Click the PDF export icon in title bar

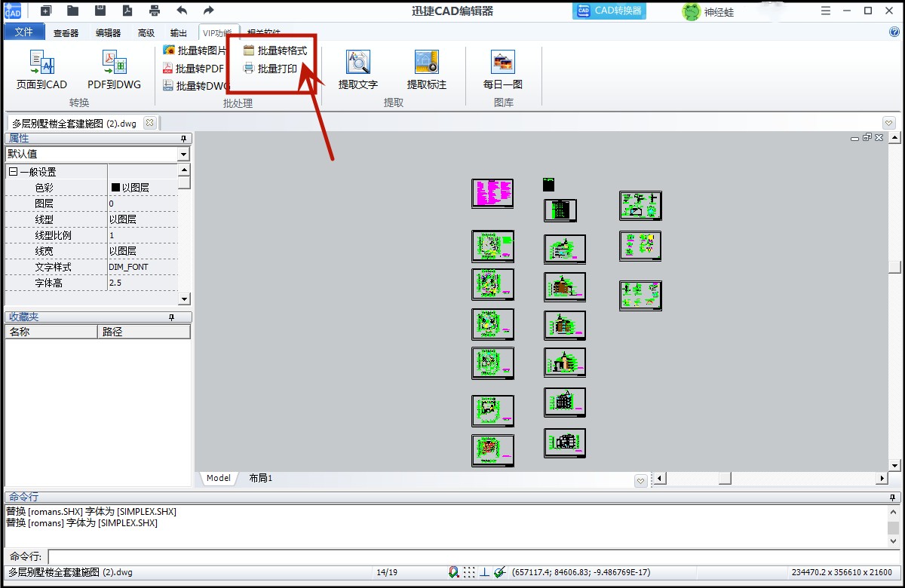click(x=127, y=11)
